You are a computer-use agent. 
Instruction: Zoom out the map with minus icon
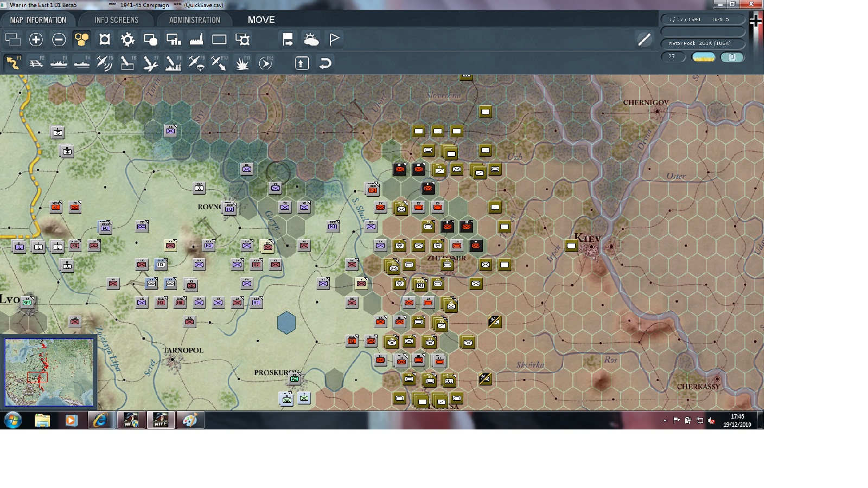click(x=59, y=40)
